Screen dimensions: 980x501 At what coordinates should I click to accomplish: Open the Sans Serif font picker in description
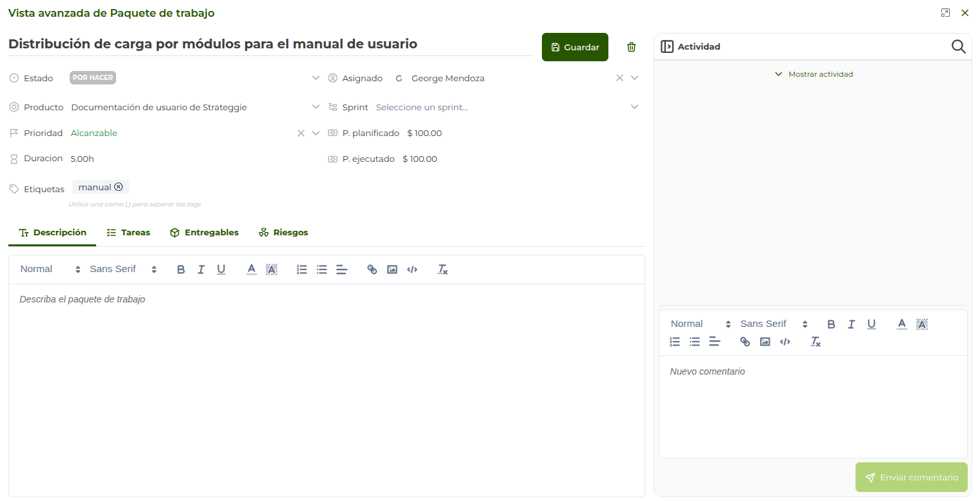tap(123, 270)
